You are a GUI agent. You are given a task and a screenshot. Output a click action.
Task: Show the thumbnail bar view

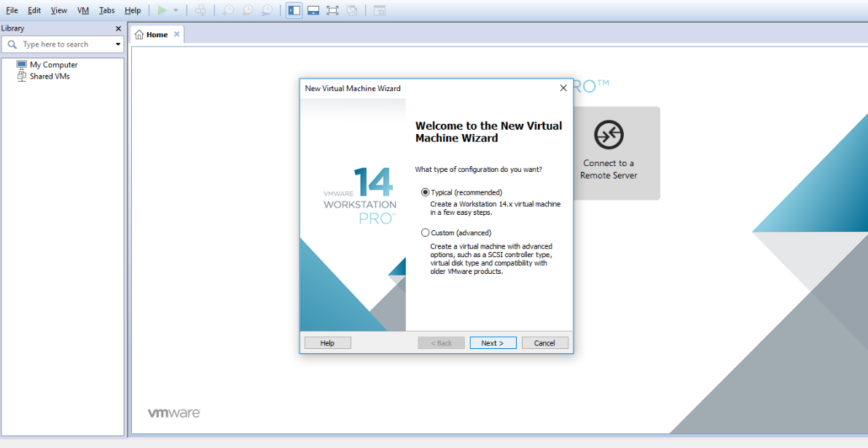(313, 10)
